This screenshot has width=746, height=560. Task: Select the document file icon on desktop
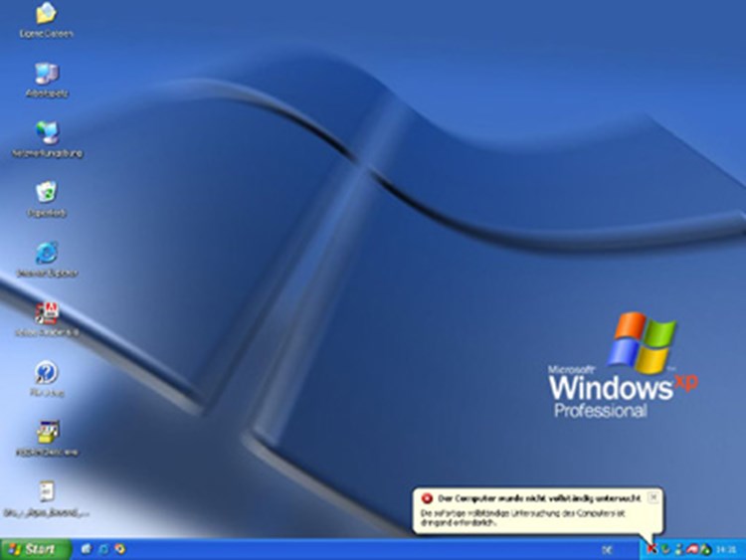[x=47, y=492]
